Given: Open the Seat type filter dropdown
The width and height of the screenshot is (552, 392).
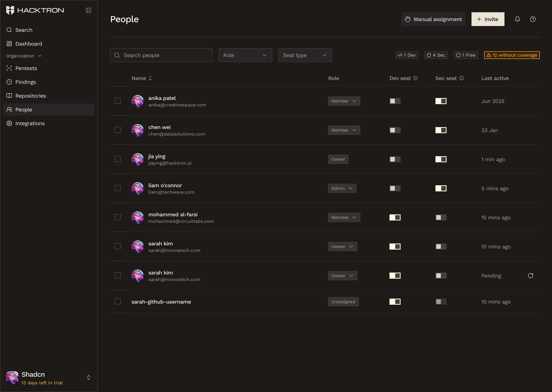Looking at the screenshot, I should click(x=305, y=55).
